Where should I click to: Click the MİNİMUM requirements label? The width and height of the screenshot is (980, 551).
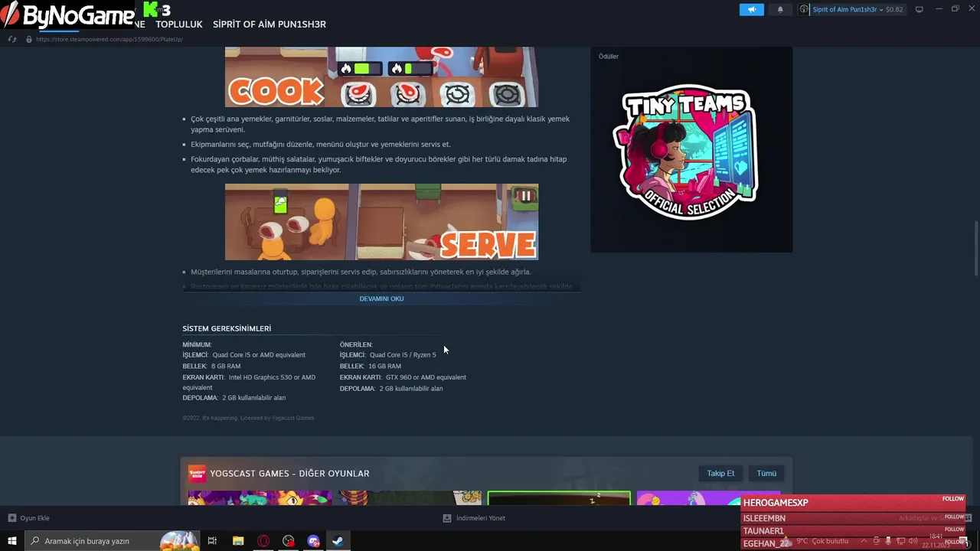click(x=197, y=344)
